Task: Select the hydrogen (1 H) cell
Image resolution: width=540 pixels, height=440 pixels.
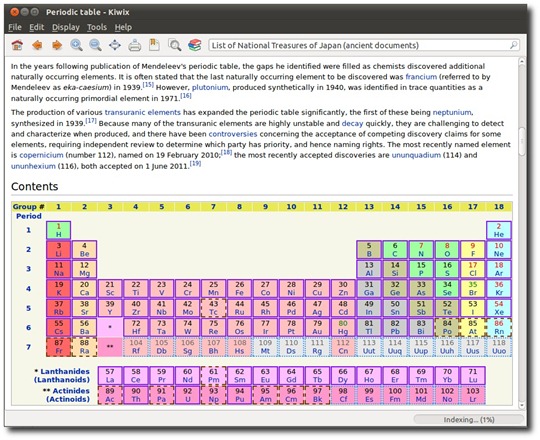Action: [x=59, y=230]
